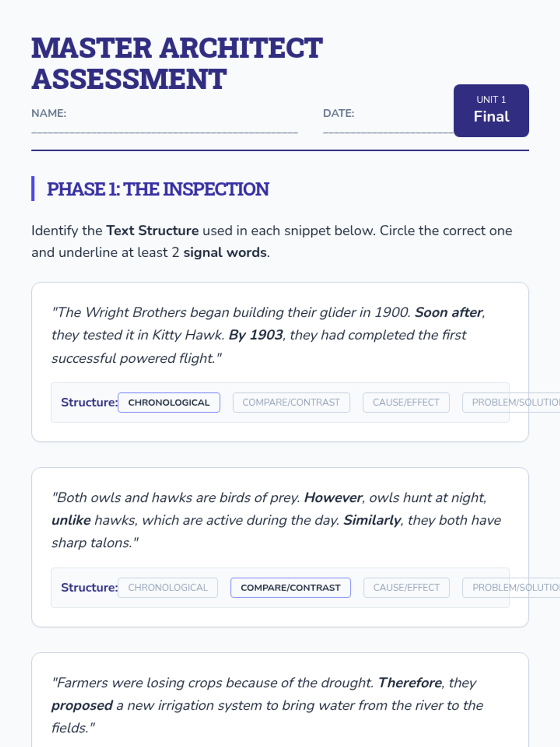Click the Unit 1 Final badge
Viewport: 560px width, 747px height.
(491, 111)
